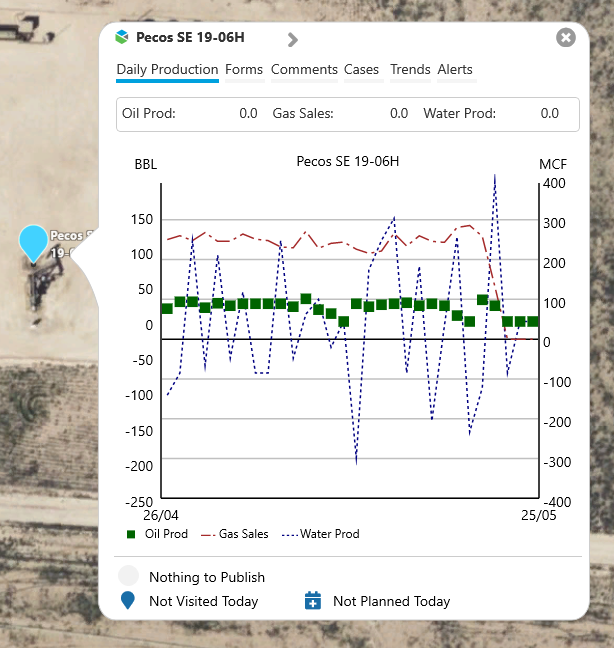Go to the Trends tab

click(410, 70)
